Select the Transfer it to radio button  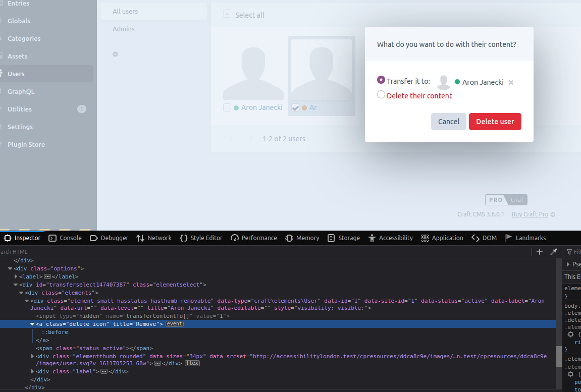[x=381, y=81]
